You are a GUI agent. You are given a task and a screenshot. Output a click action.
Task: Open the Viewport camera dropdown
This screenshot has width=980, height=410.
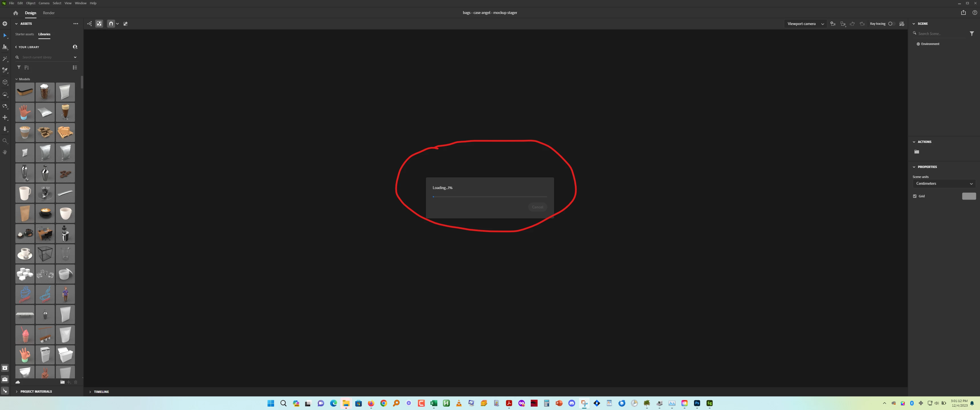805,24
